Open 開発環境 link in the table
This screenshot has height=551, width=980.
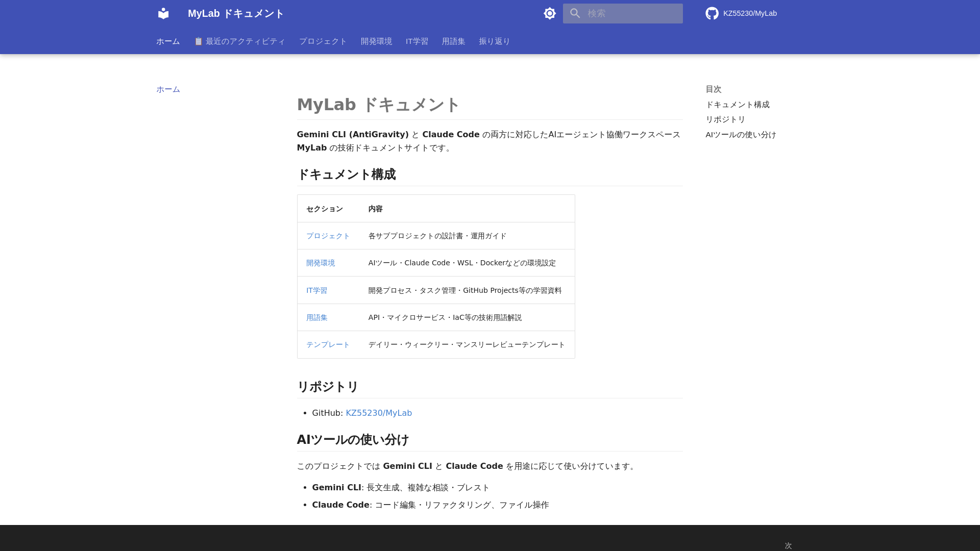pos(321,263)
